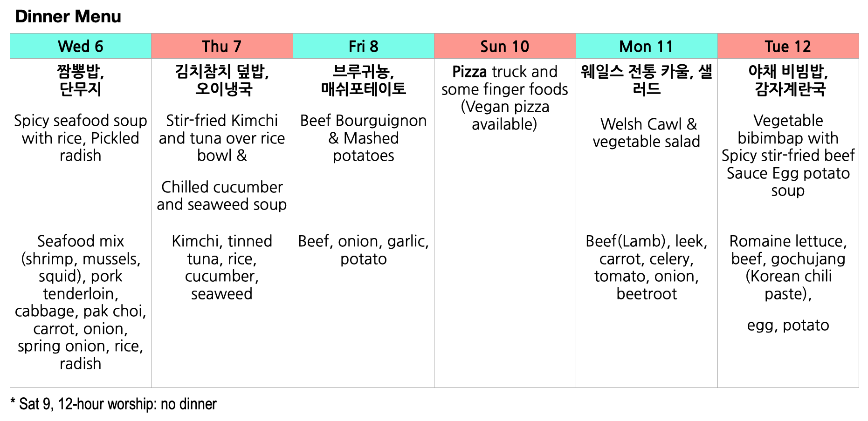Select the Kimchi, tinned tuna ingredients cell
The height and width of the screenshot is (421, 868).
tap(222, 308)
